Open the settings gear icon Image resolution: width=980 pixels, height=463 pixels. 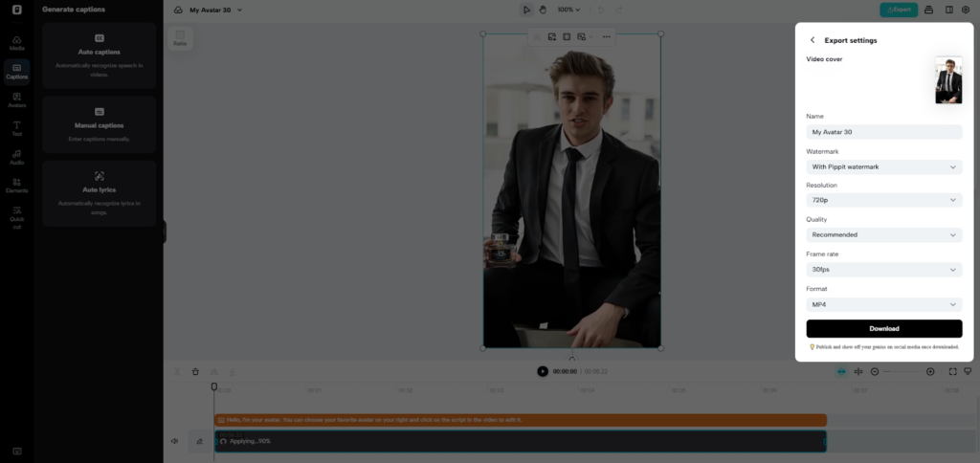coord(966,10)
